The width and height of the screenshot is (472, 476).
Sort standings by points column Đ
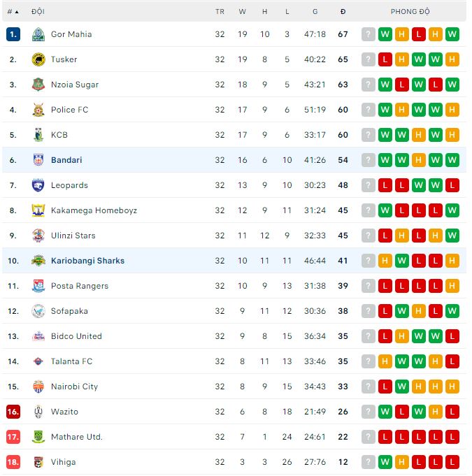point(343,11)
